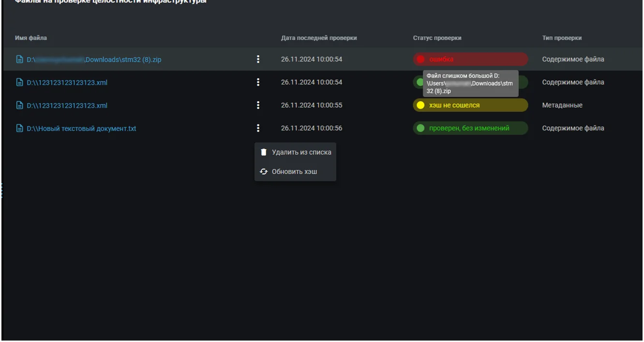Image resolution: width=644 pixels, height=342 pixels.
Task: Select the date 26.11.2024 10:00:55
Action: [312, 105]
